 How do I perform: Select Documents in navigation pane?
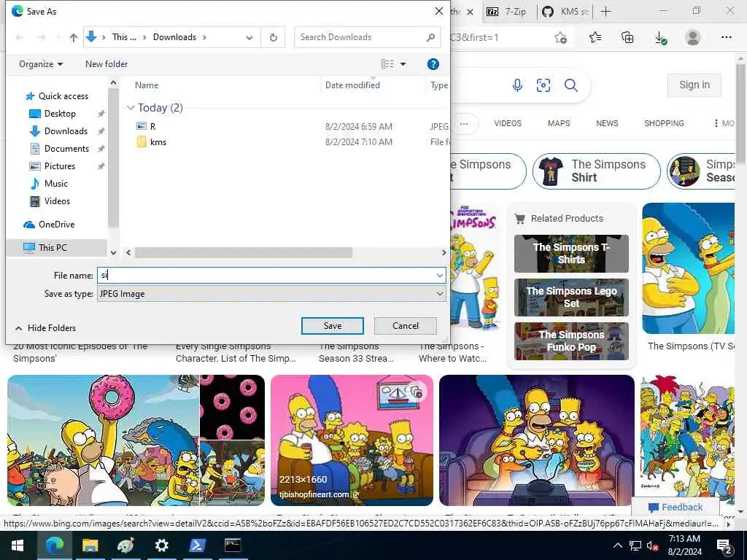point(66,149)
